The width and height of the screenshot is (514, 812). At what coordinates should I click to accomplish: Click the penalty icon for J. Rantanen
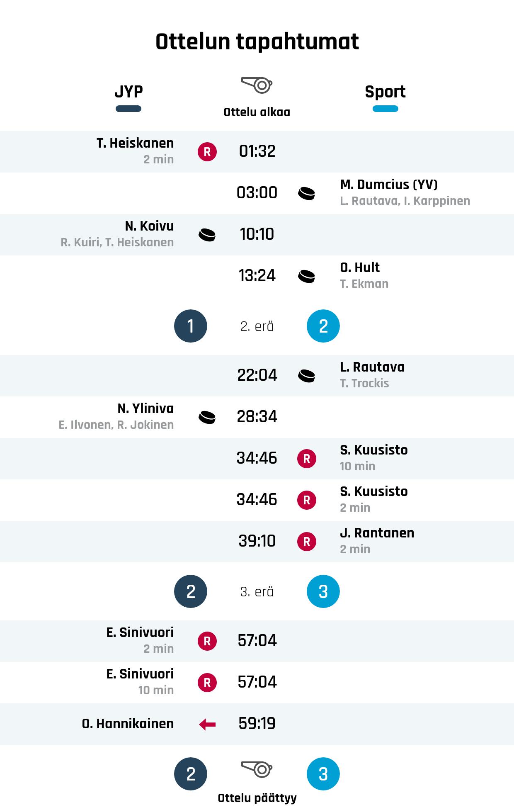point(307,542)
